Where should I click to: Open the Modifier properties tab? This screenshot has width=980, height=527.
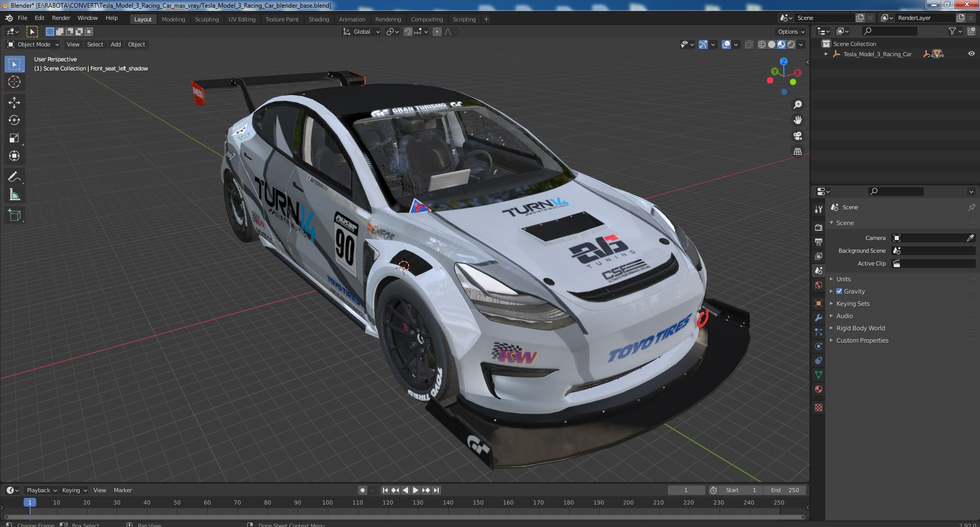[x=819, y=318]
